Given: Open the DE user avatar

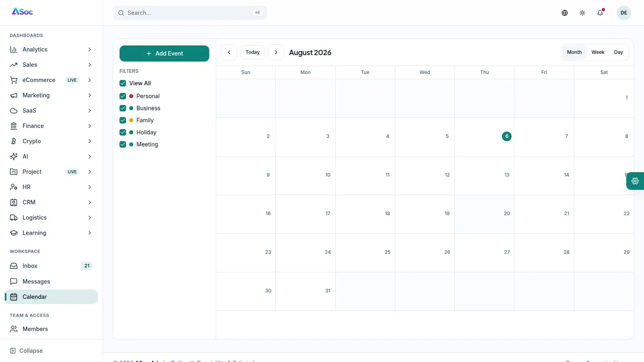Looking at the screenshot, I should pos(624,13).
